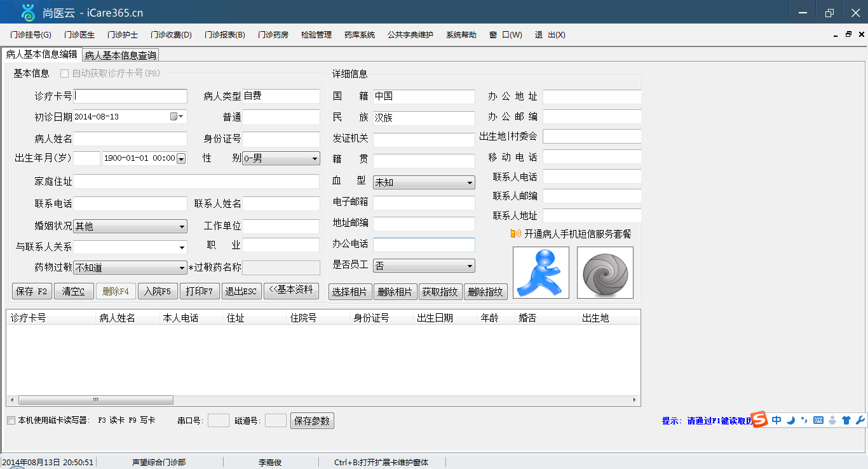Open the calendar icon in 初诊日期 field
868x469 pixels.
pos(174,116)
